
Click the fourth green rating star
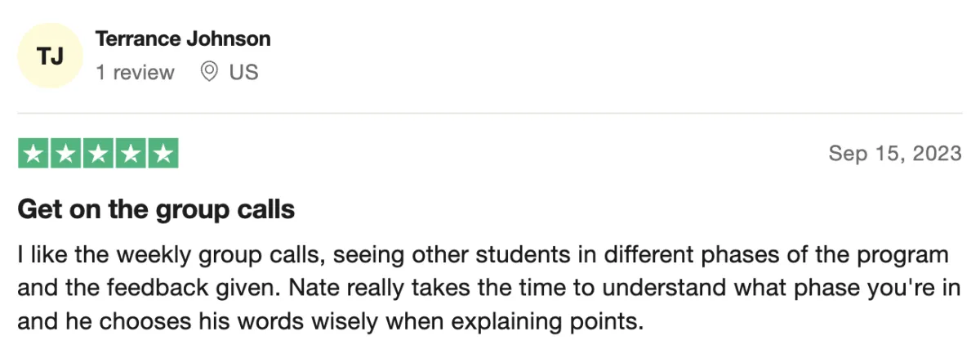pos(130,154)
